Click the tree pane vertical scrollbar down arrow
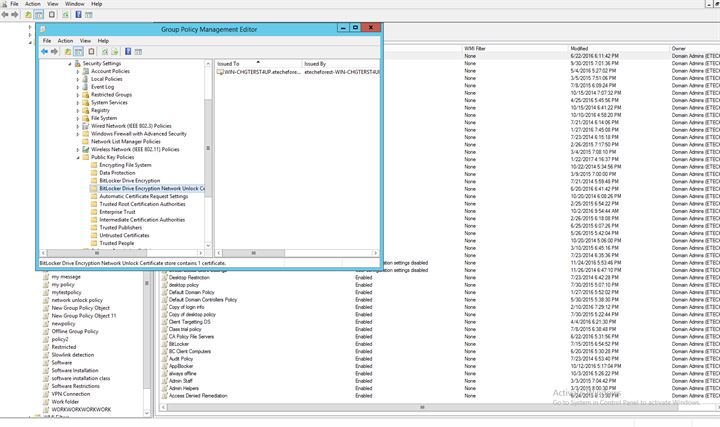 coord(207,246)
